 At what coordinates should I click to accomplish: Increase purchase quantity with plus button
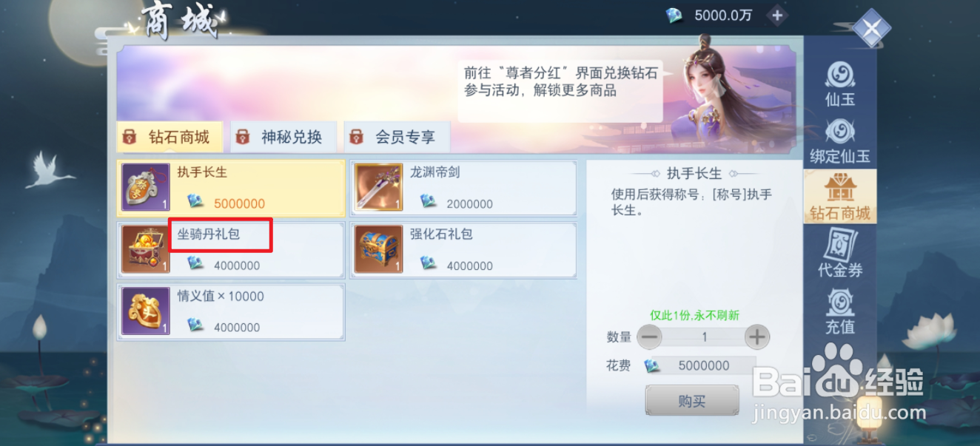[x=756, y=337]
